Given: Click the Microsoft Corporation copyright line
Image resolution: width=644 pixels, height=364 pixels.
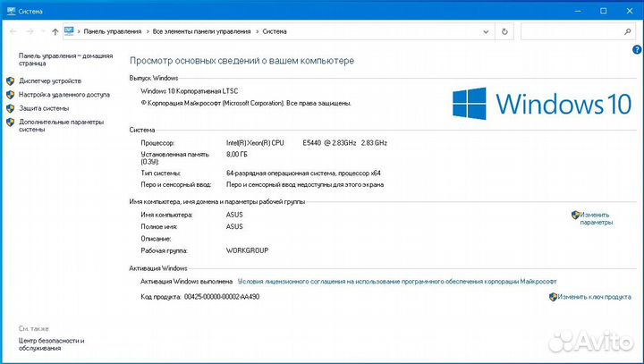Looking at the screenshot, I should 246,103.
